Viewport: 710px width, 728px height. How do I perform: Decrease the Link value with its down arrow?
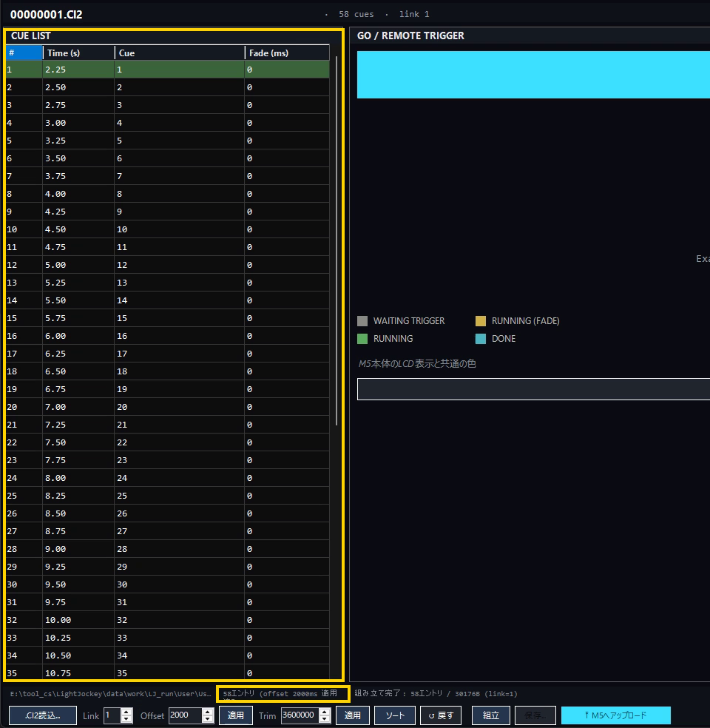click(126, 718)
